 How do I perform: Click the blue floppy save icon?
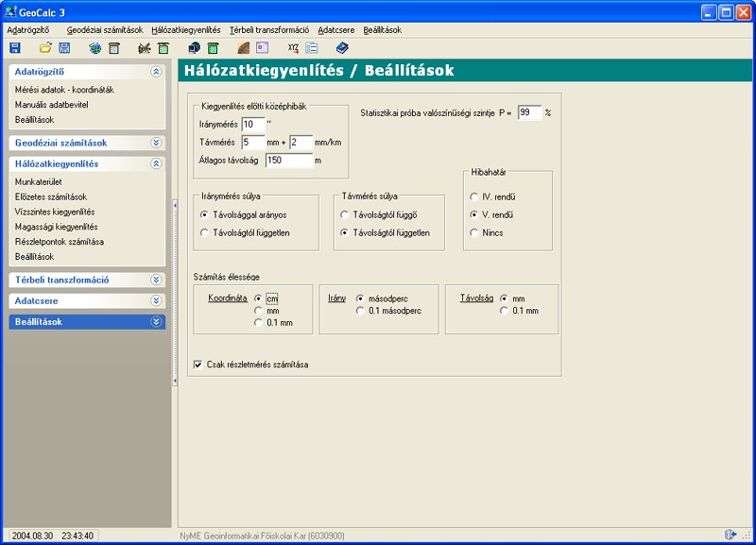(15, 48)
